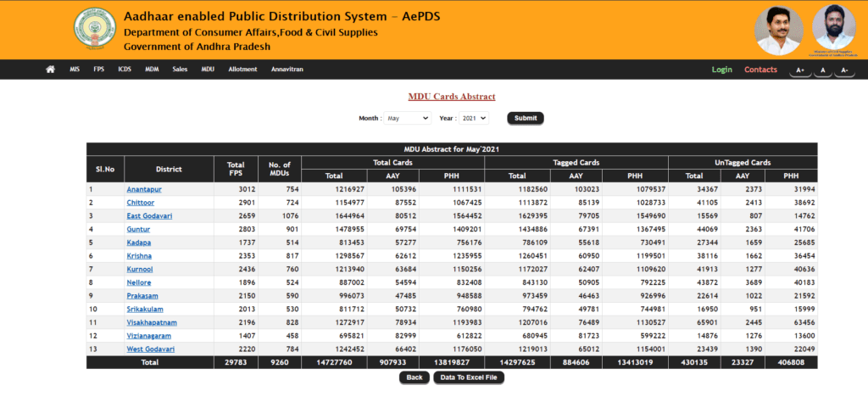Click the Back button

[x=415, y=377]
